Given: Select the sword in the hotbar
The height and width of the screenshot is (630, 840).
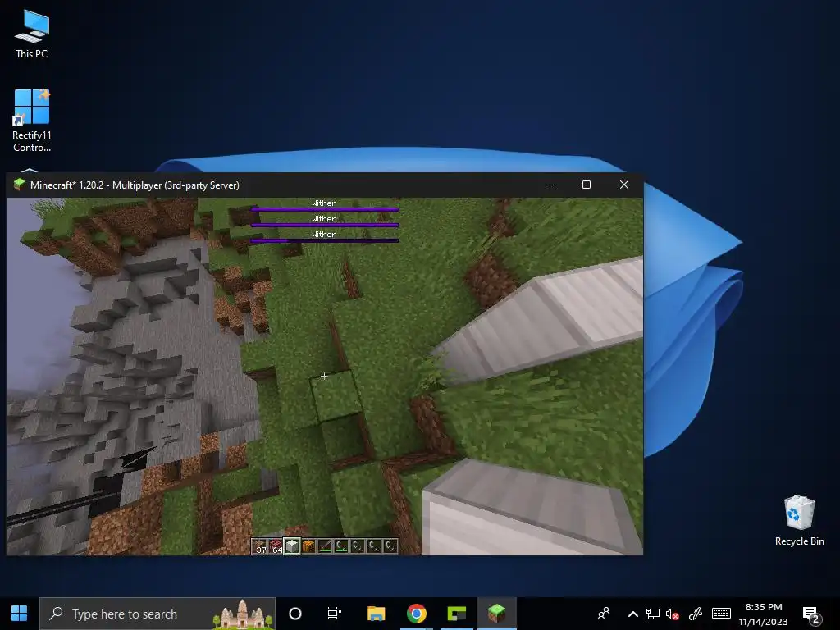Looking at the screenshot, I should pos(325,546).
